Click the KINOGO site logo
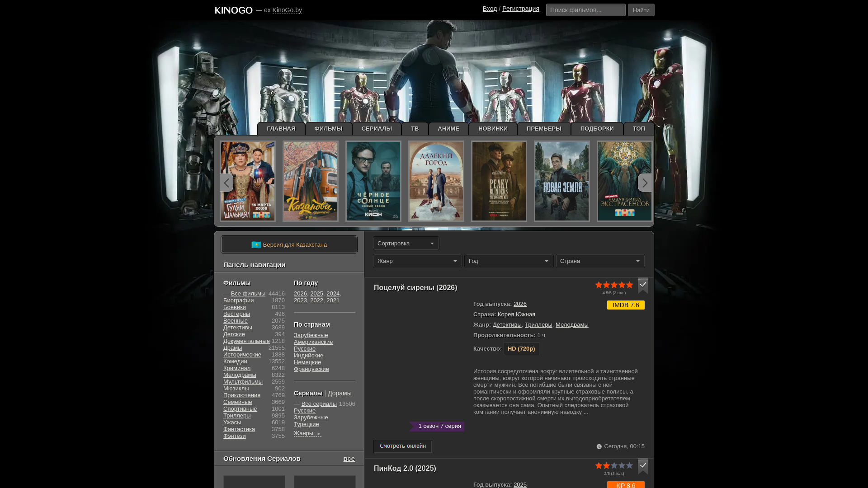868x488 pixels. 234,10
